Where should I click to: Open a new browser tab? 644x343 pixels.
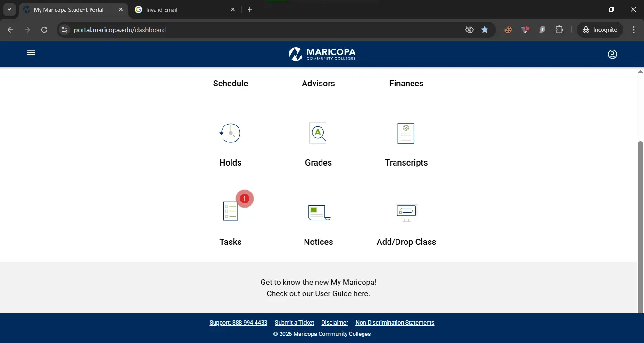(x=250, y=9)
